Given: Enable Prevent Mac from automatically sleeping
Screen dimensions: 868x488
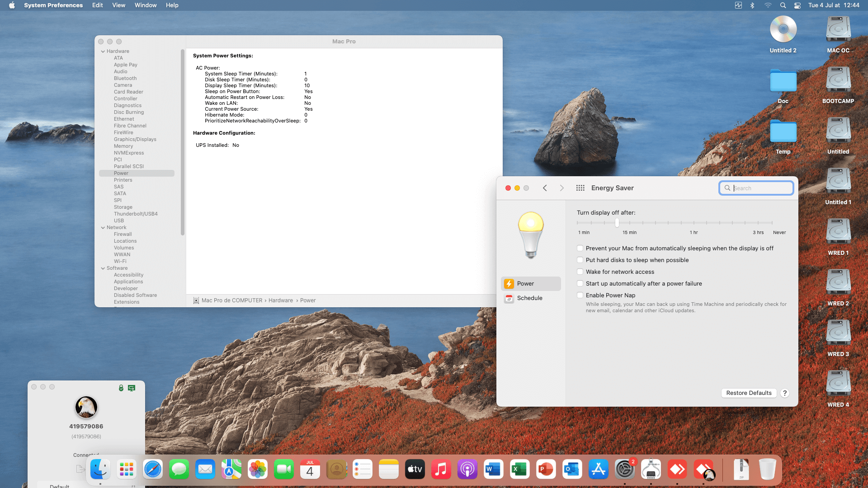Looking at the screenshot, I should (x=580, y=248).
